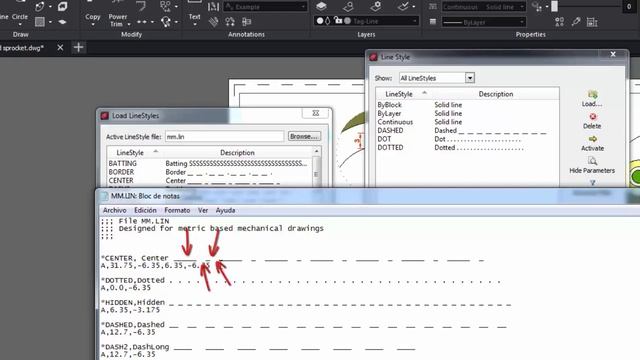Open Formato menu in Notepad
This screenshot has width=640, height=360.
(x=177, y=210)
